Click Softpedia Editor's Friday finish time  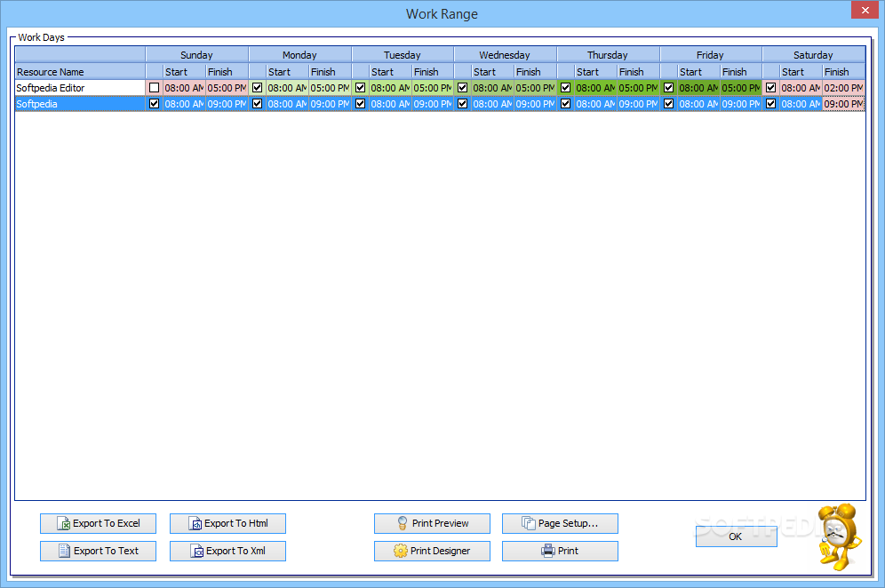tap(741, 88)
